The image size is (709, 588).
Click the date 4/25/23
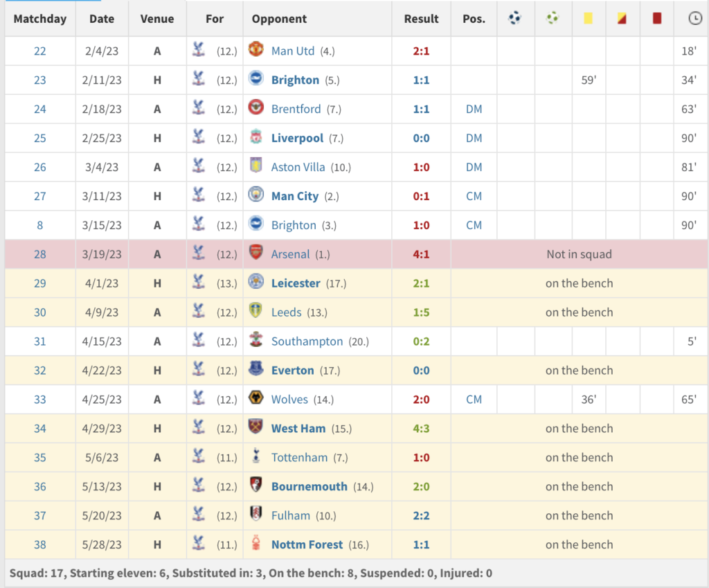coord(102,400)
